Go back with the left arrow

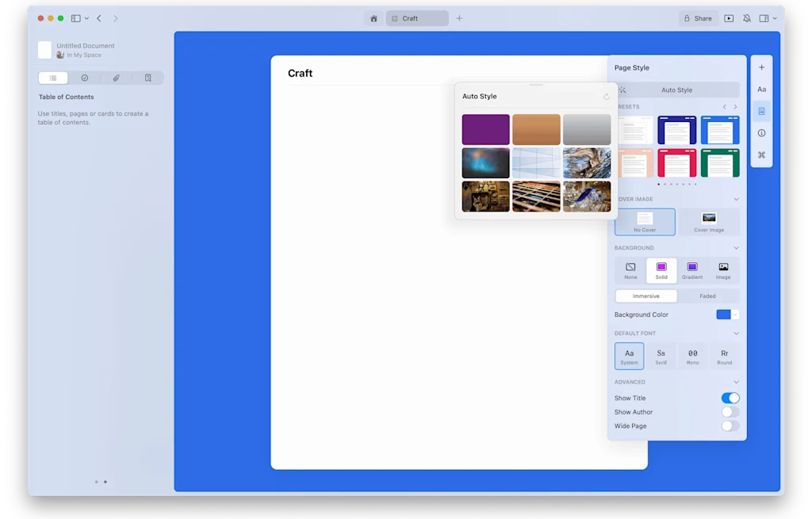pos(99,18)
